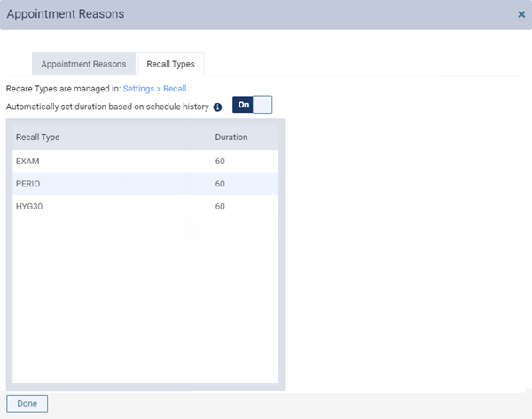This screenshot has width=532, height=419.
Task: Click the Recall Type column header
Action: [x=37, y=138]
